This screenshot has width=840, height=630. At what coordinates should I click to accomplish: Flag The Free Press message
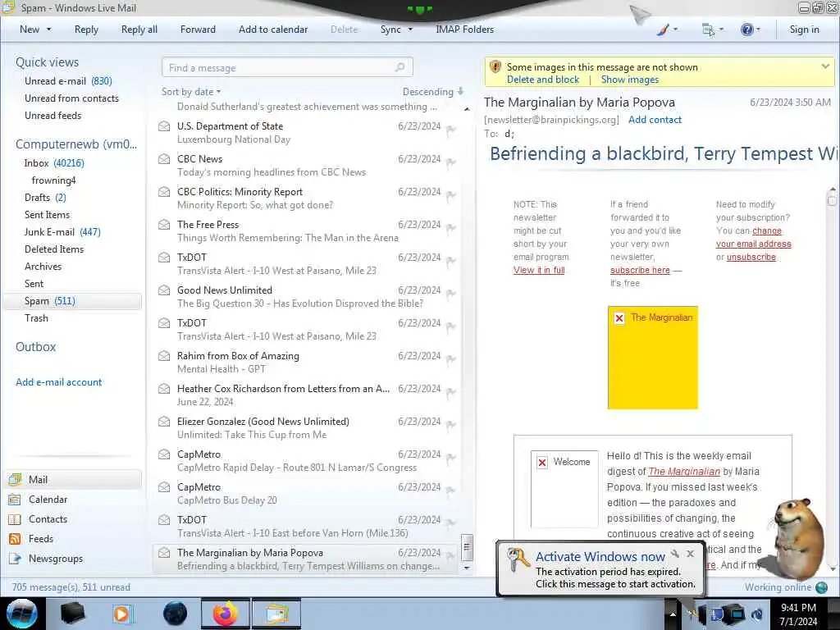pyautogui.click(x=451, y=228)
